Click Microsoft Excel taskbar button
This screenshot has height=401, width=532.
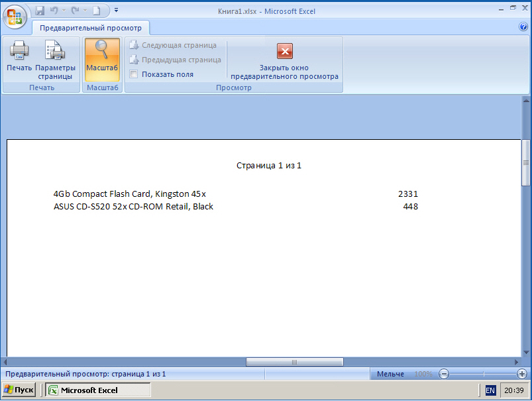[x=97, y=390]
